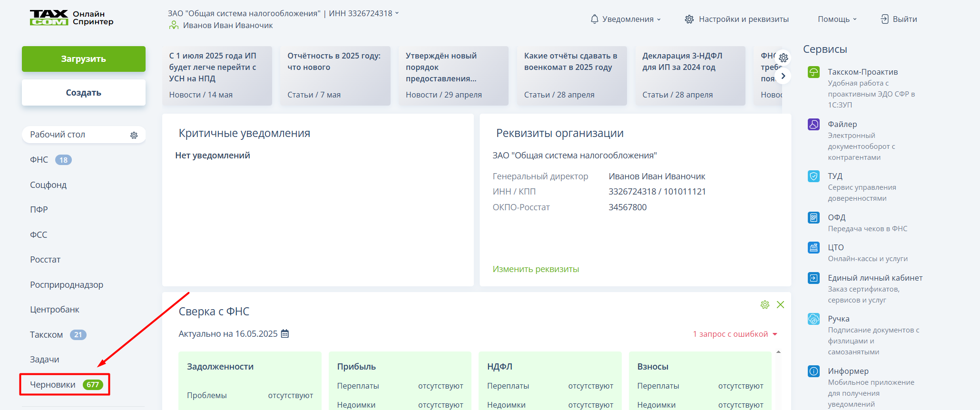Open Настройки и реквизиты
980x410 pixels.
(x=744, y=19)
